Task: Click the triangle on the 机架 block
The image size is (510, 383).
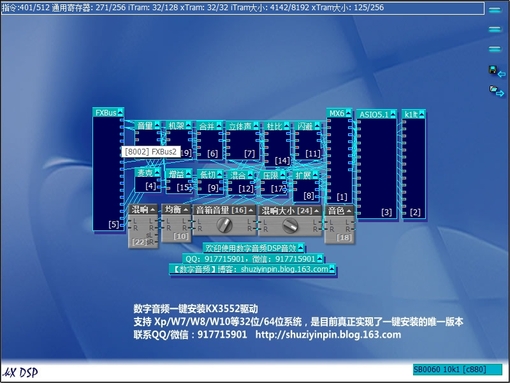Action: (x=188, y=125)
